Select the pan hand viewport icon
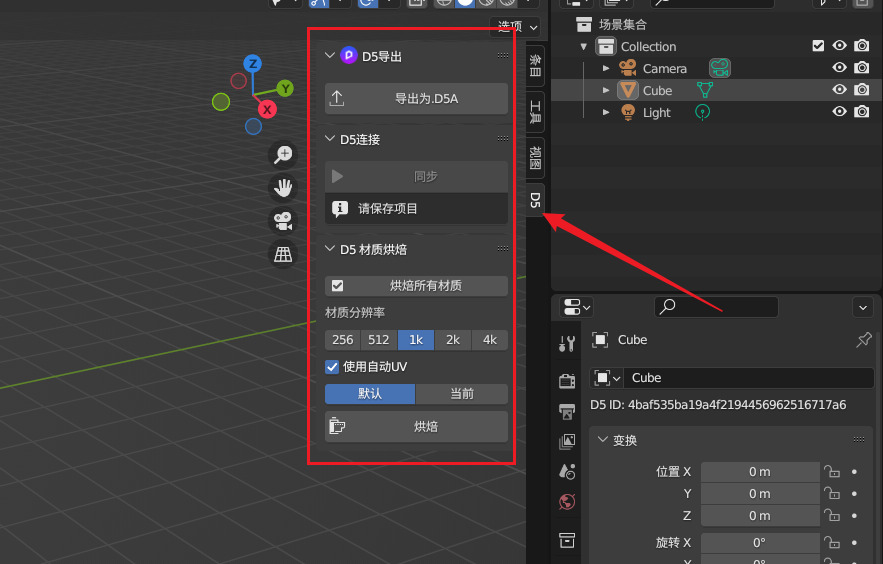 tap(283, 187)
